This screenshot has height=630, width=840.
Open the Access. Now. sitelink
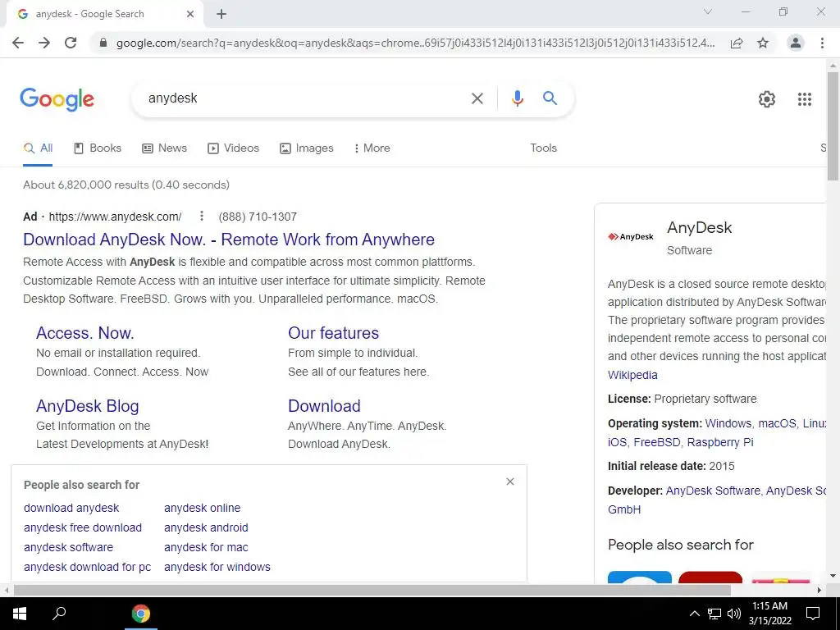click(x=85, y=333)
